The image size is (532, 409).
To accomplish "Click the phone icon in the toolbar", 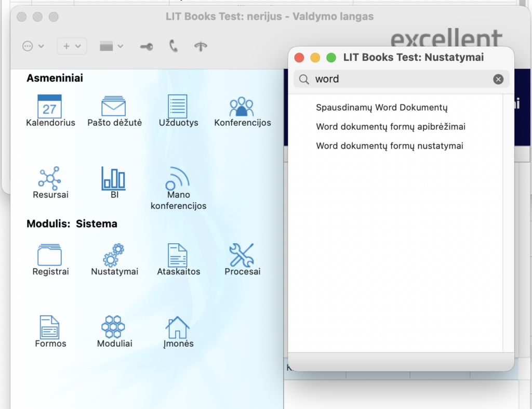I will pyautogui.click(x=174, y=46).
